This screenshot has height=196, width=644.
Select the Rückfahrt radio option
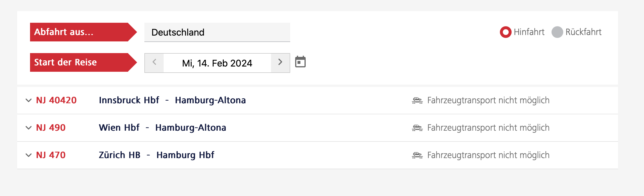pyautogui.click(x=557, y=32)
